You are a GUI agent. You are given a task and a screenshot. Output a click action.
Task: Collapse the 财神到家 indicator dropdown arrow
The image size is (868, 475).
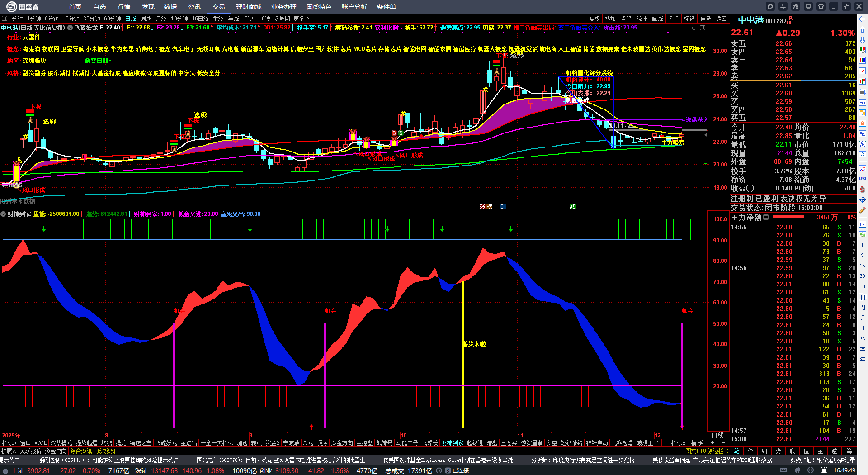coord(3,214)
